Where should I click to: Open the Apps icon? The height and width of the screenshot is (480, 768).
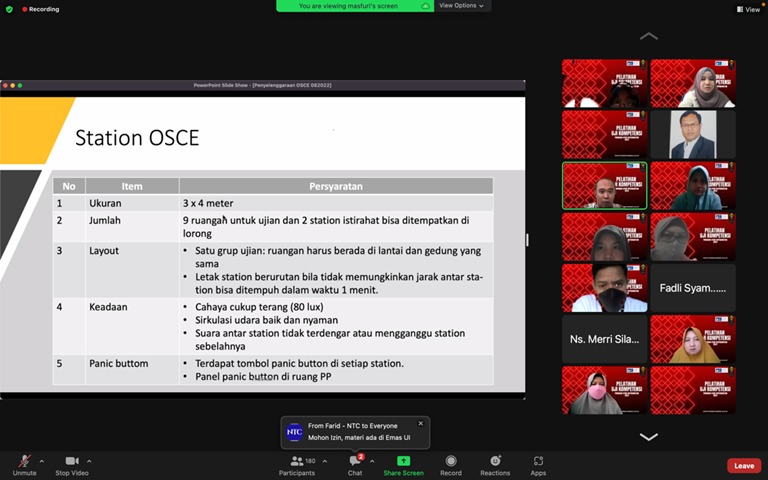(x=538, y=461)
